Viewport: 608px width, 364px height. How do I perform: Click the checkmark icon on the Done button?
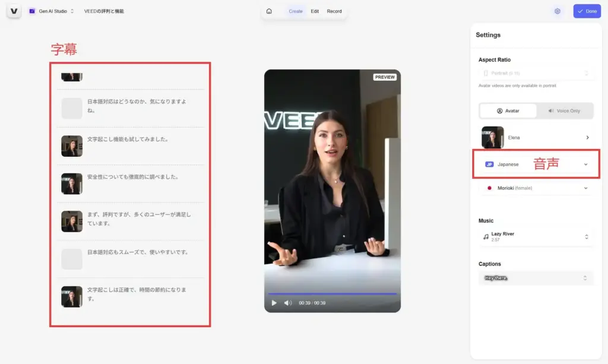coord(580,11)
